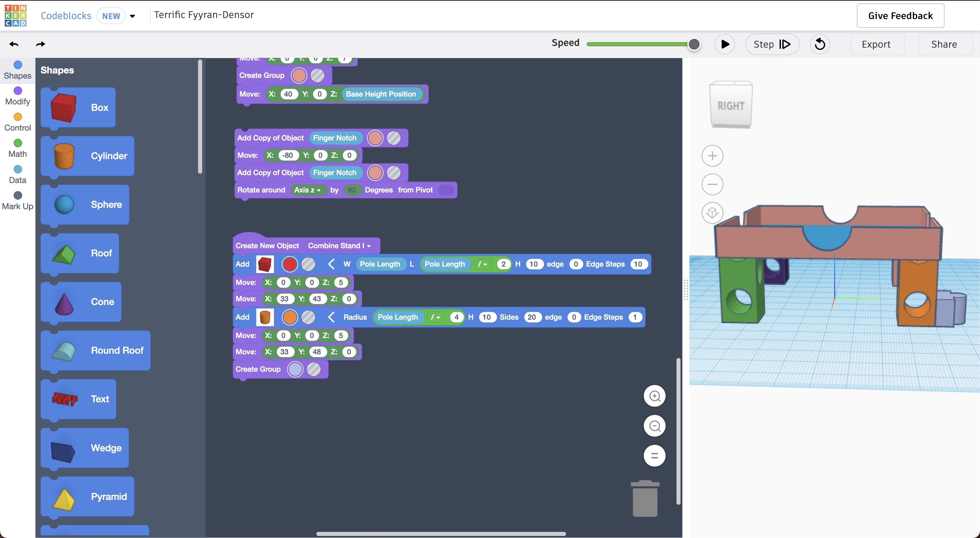980x538 pixels.
Task: Click the Give Feedback button
Action: tap(900, 16)
